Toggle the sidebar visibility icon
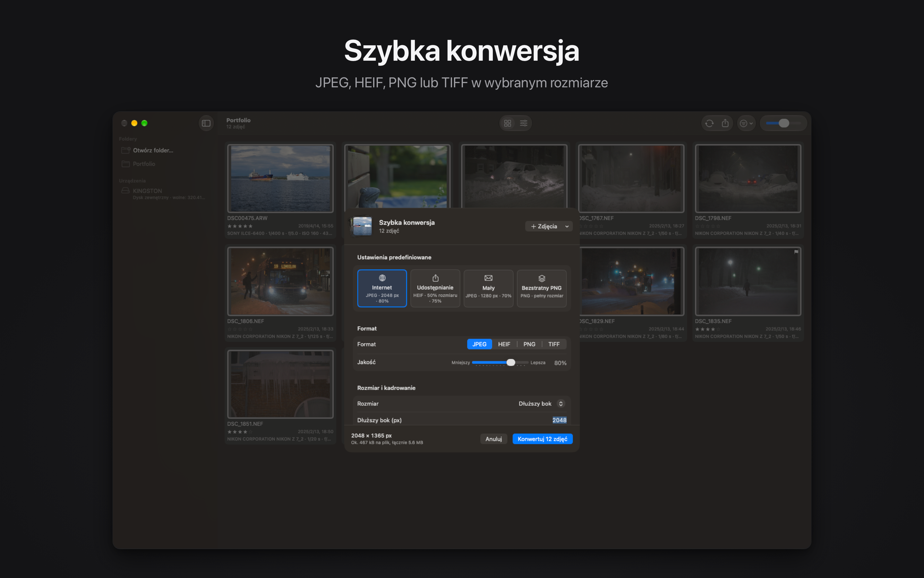The image size is (924, 578). (x=206, y=123)
